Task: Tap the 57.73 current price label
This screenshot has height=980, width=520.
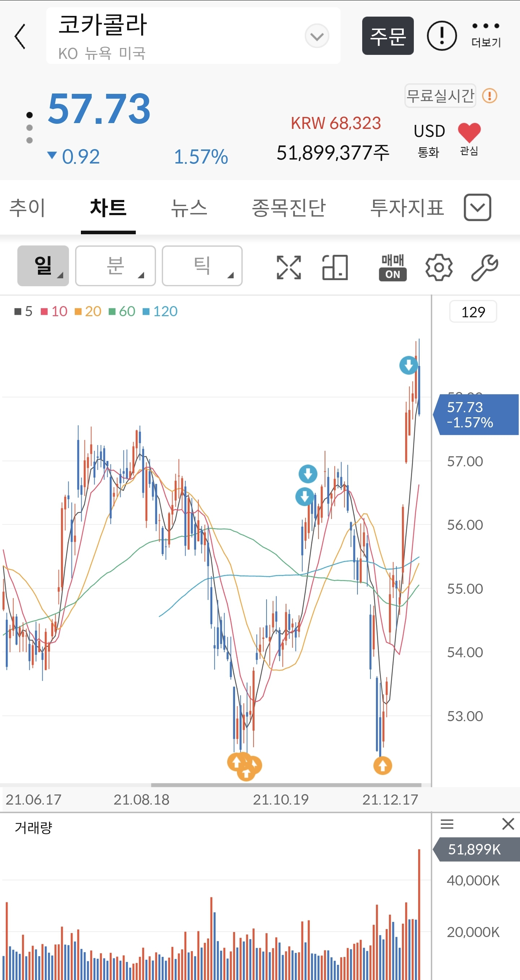Action: tap(476, 415)
